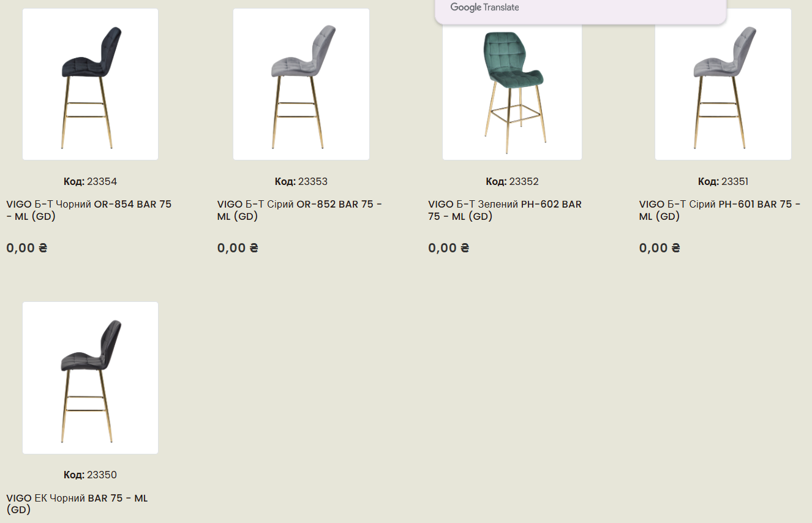Image resolution: width=812 pixels, height=523 pixels.
Task: Open the green VIGO PH-602 chair image
Action: click(512, 92)
